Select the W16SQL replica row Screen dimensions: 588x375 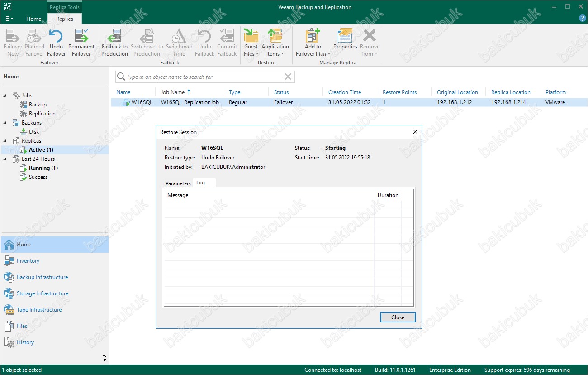tap(348, 102)
